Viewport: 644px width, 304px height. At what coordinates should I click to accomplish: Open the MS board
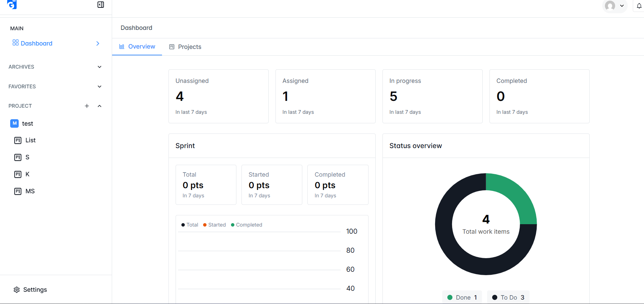pos(30,191)
